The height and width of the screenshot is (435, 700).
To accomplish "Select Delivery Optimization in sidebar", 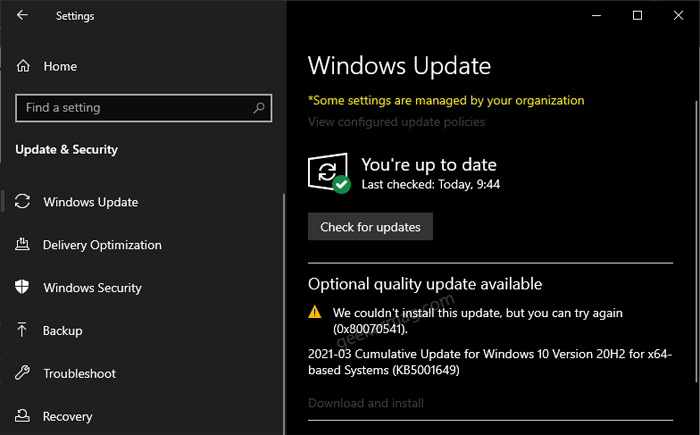I will coord(102,245).
